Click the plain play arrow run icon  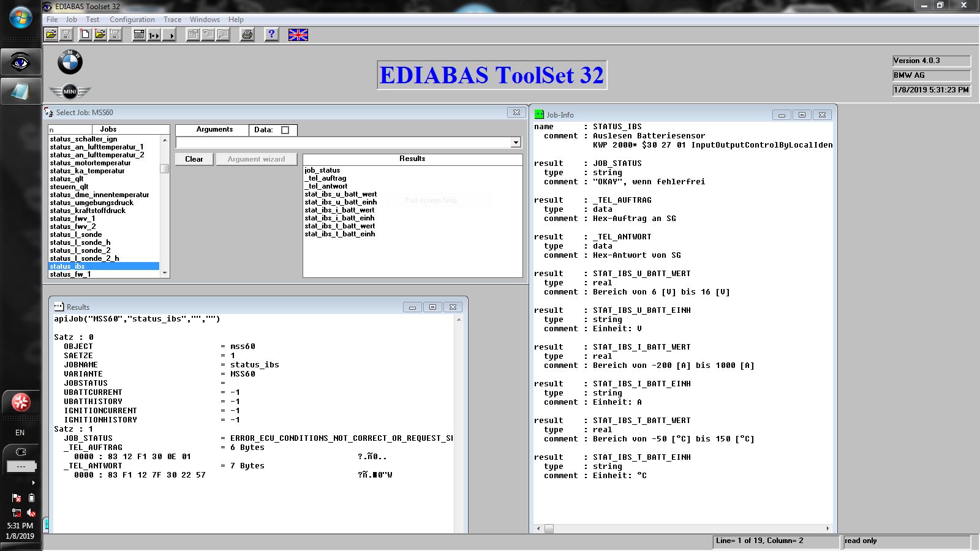click(169, 35)
